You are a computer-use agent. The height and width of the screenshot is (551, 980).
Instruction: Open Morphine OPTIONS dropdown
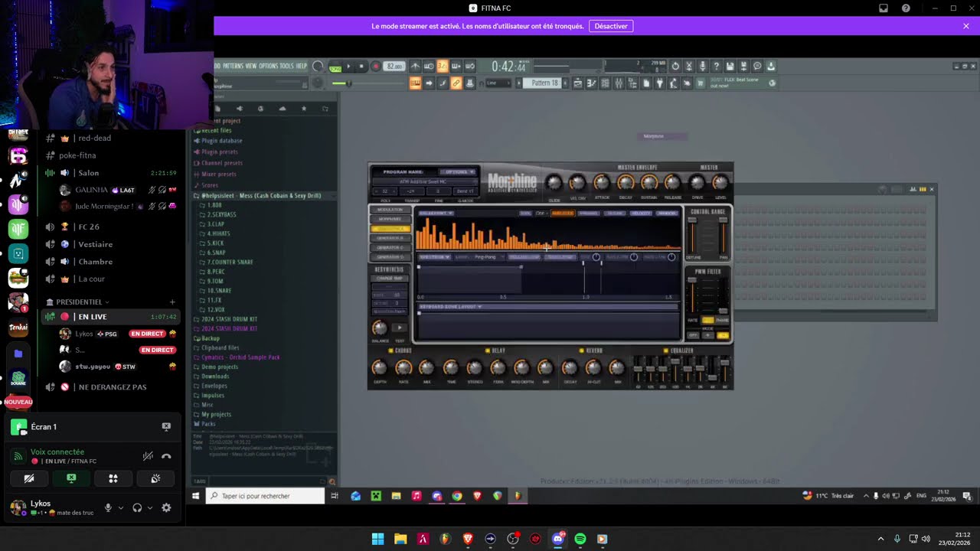458,171
